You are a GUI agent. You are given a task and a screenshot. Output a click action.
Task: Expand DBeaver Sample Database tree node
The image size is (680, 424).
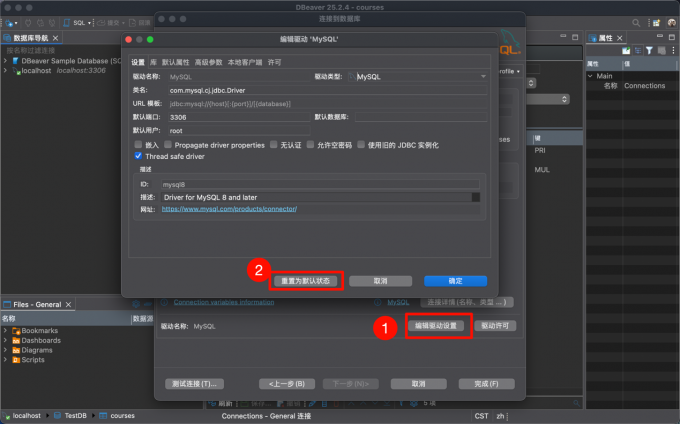pyautogui.click(x=6, y=61)
